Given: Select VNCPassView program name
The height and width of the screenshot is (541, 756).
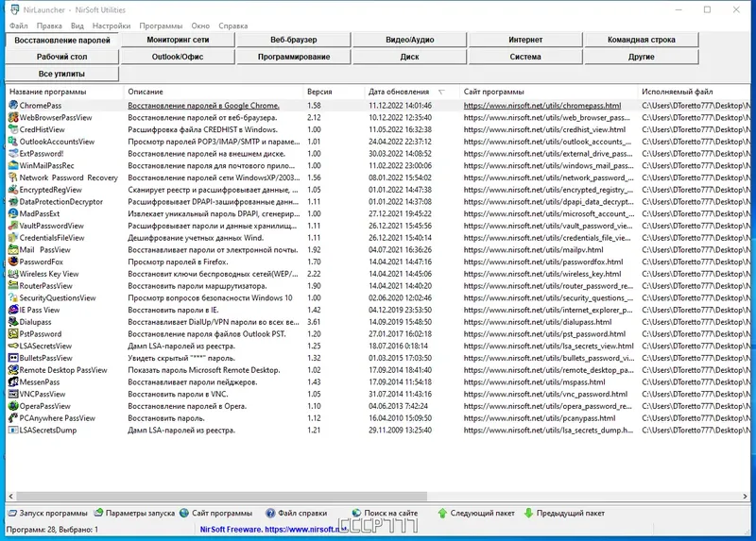Looking at the screenshot, I should click(43, 394).
